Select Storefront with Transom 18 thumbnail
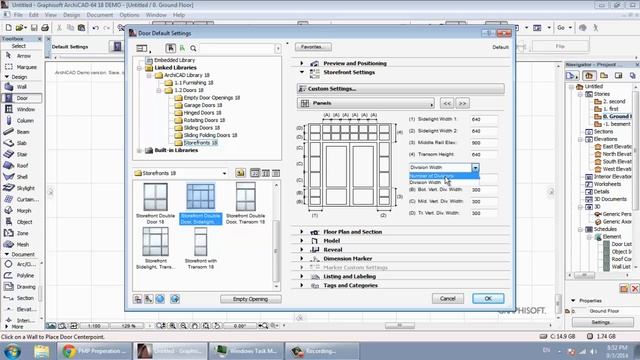 pyautogui.click(x=200, y=248)
